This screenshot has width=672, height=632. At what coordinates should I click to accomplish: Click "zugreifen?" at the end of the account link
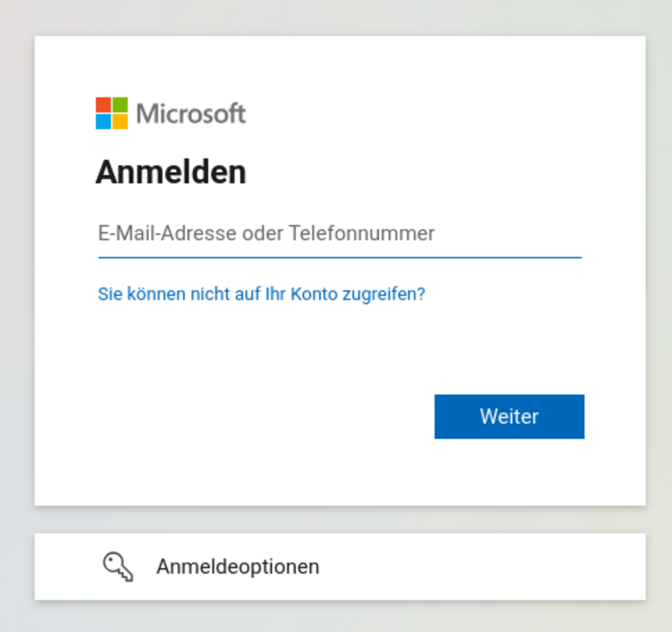(x=384, y=294)
